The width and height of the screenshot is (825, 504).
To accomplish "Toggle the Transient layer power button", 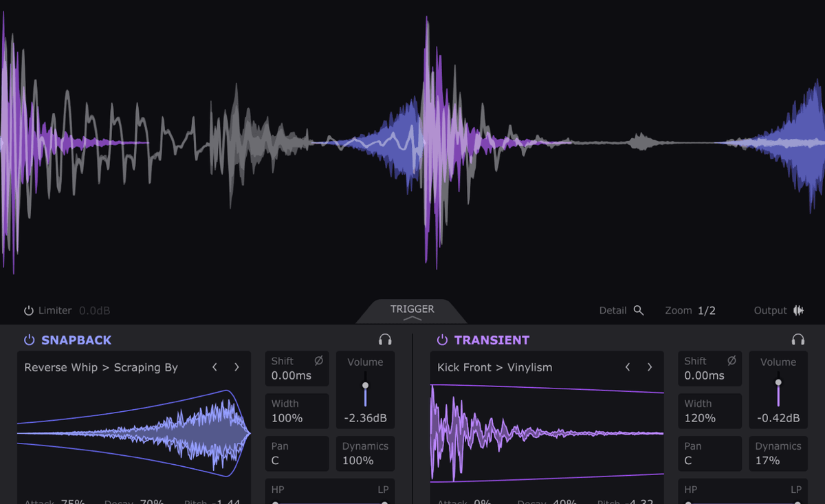I will click(442, 340).
